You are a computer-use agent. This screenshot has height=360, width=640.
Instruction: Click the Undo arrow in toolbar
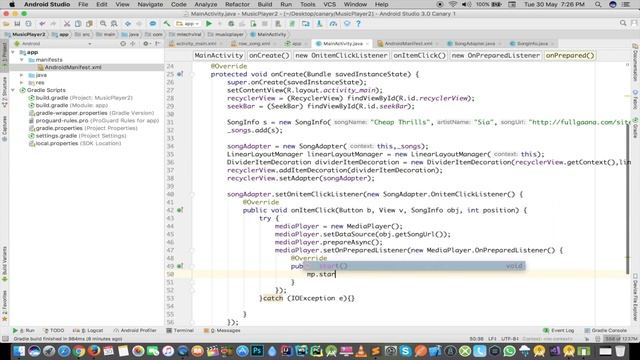(42, 24)
